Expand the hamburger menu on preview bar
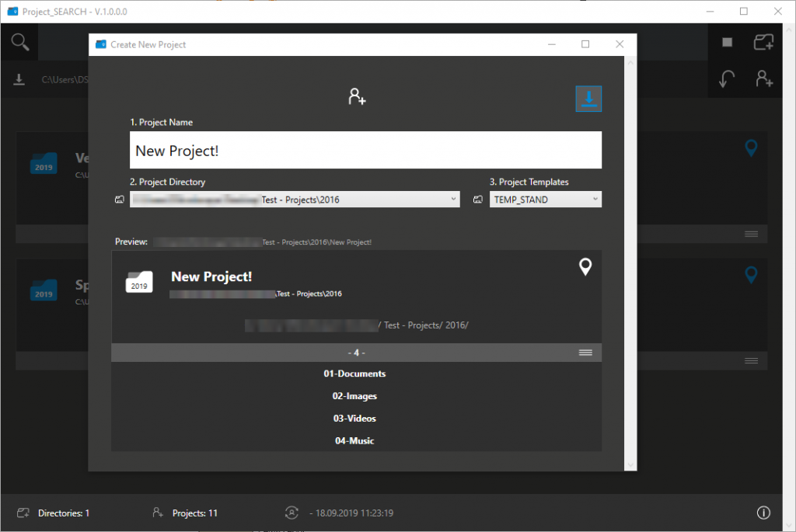796x532 pixels. (585, 353)
